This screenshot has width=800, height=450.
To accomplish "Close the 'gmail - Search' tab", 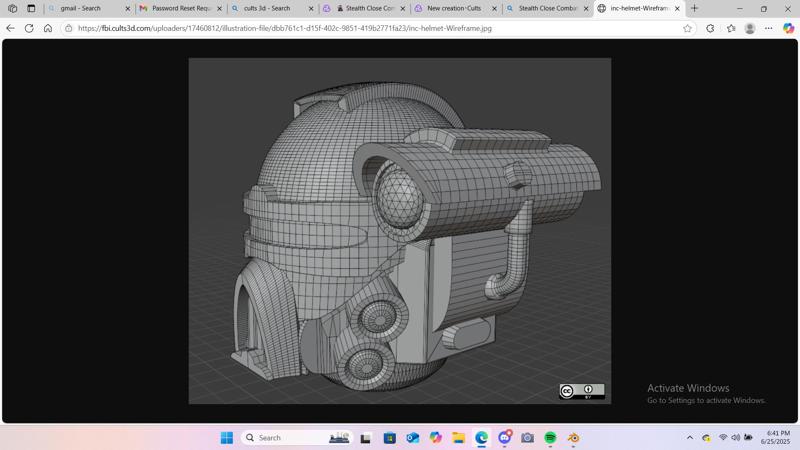I will point(128,8).
